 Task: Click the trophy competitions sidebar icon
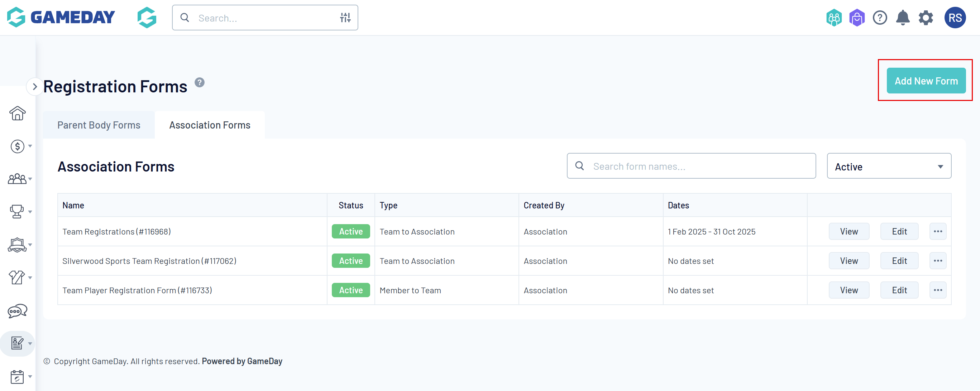[x=17, y=212]
